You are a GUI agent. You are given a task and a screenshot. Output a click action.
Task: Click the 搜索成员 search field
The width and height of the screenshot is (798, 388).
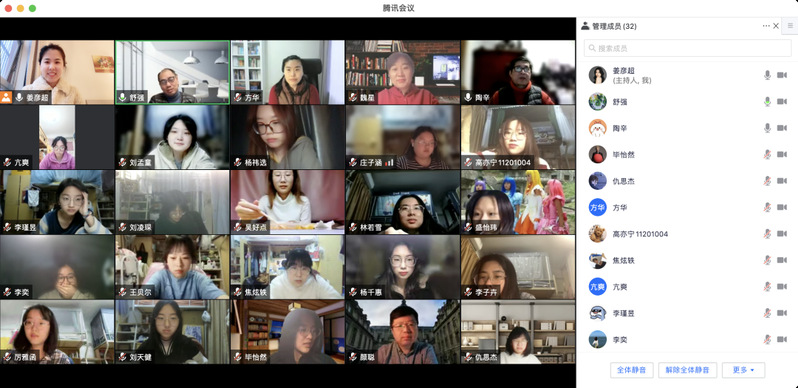[x=688, y=48]
